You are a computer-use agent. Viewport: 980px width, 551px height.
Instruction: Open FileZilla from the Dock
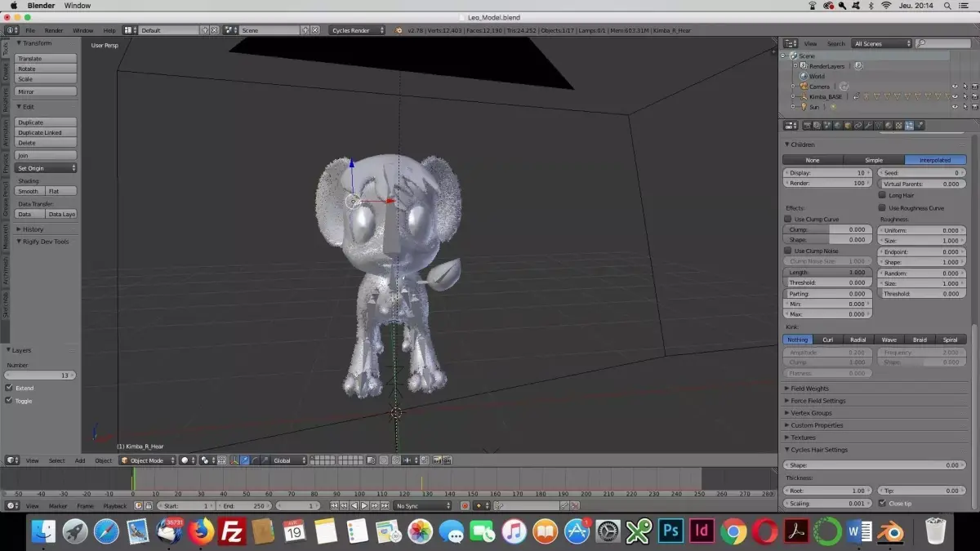(x=233, y=532)
